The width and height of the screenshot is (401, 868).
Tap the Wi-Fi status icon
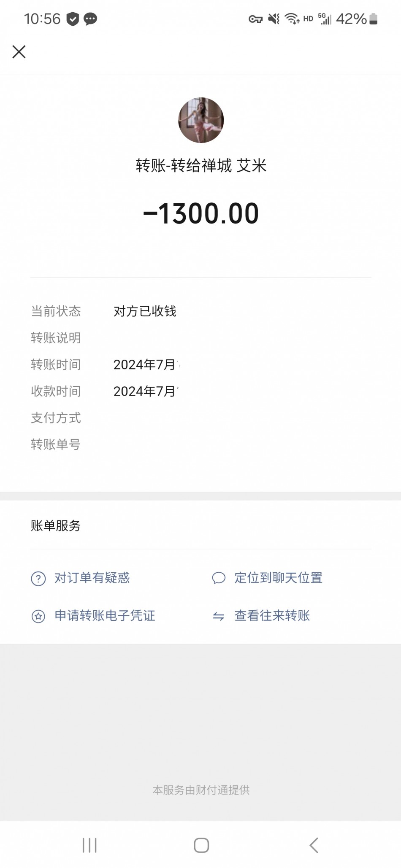292,19
